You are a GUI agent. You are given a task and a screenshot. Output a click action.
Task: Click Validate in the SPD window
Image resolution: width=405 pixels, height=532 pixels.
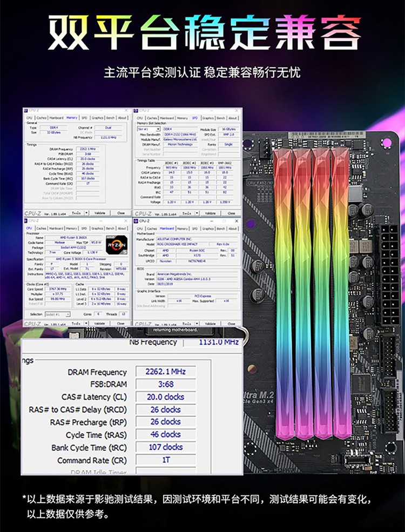210,213
